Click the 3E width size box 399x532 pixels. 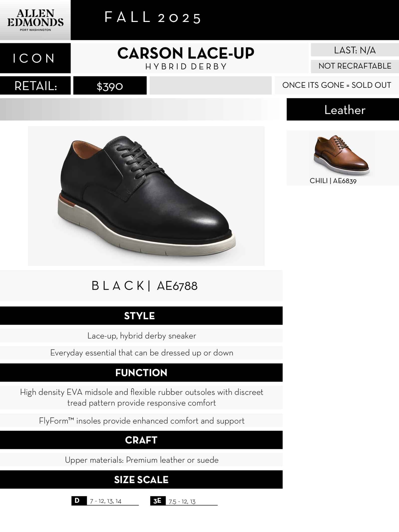point(157,501)
